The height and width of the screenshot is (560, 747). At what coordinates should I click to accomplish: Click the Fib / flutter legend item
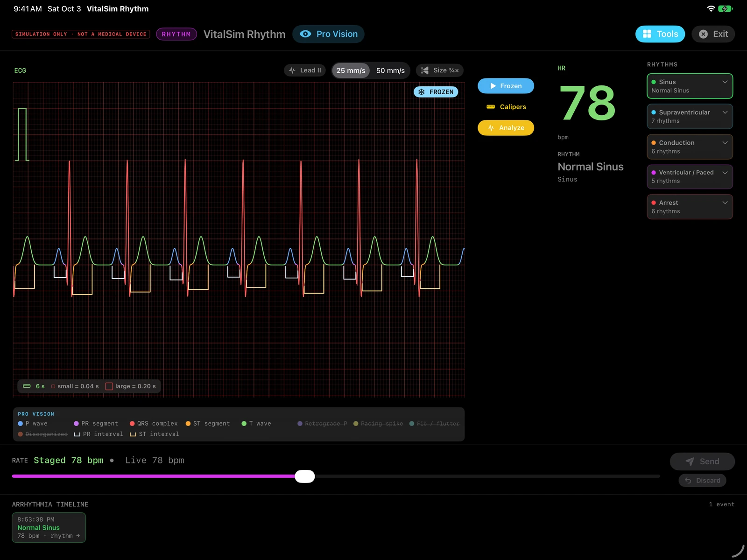(434, 424)
